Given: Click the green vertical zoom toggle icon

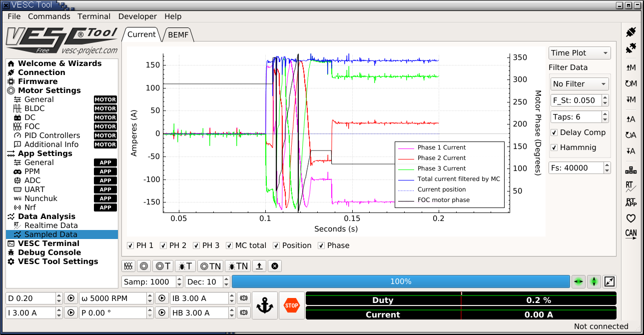Looking at the screenshot, I should coord(594,281).
